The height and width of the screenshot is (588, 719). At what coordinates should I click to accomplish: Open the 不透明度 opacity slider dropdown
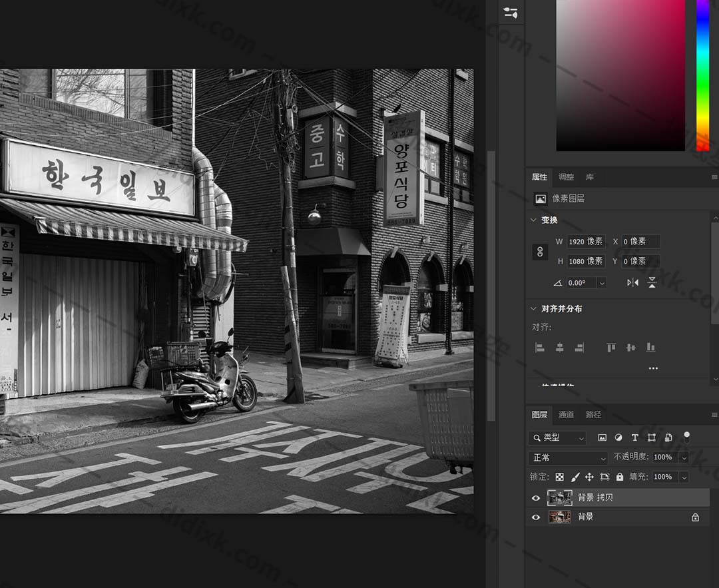684,457
